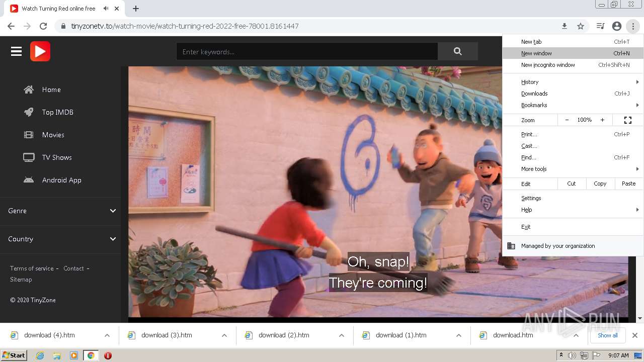Choose Find in the menu

[x=573, y=157]
